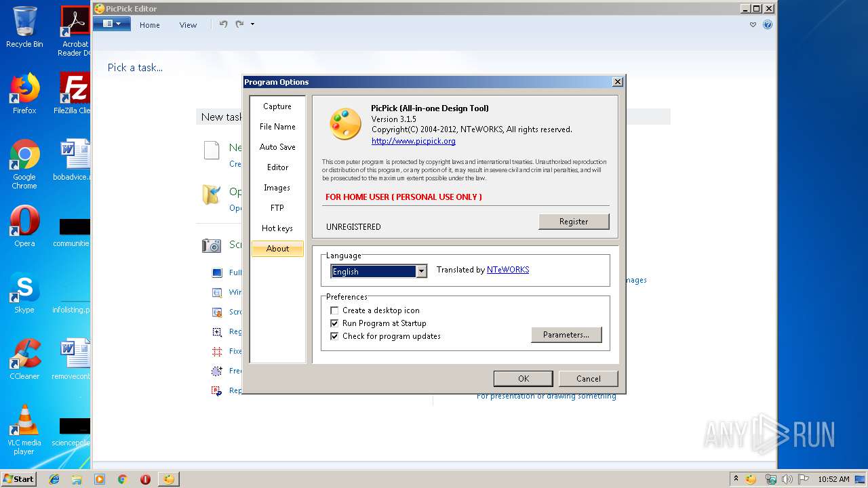
Task: Open the File Name options tab
Action: pyautogui.click(x=277, y=127)
